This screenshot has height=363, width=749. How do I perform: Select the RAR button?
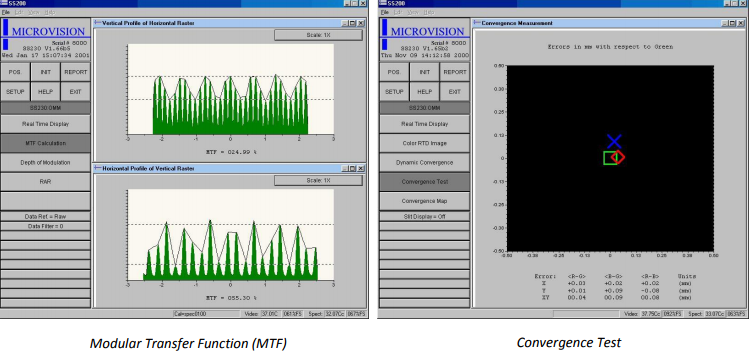pos(45,182)
